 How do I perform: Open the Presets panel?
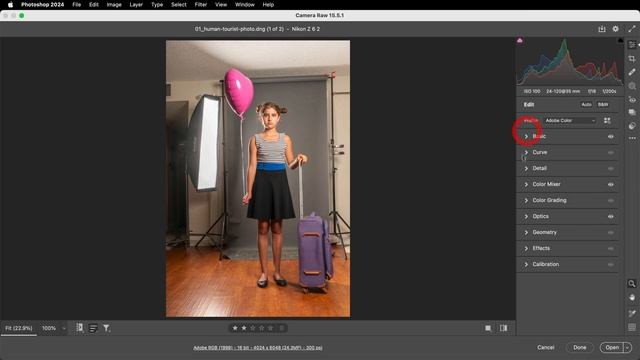[632, 126]
